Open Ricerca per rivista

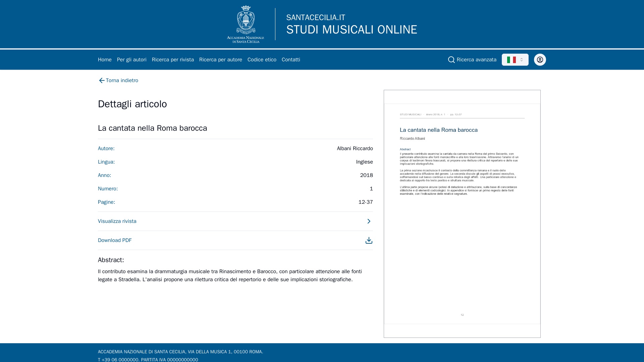173,60
